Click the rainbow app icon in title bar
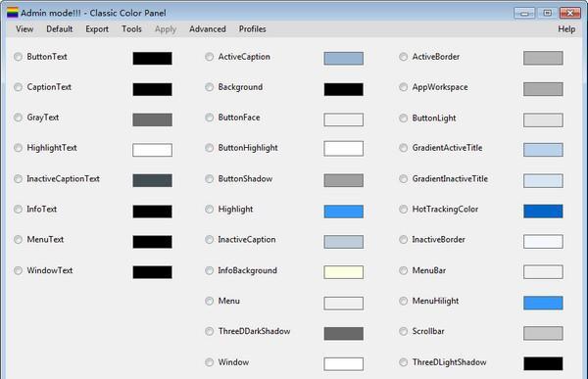588x379 pixels. [13, 13]
